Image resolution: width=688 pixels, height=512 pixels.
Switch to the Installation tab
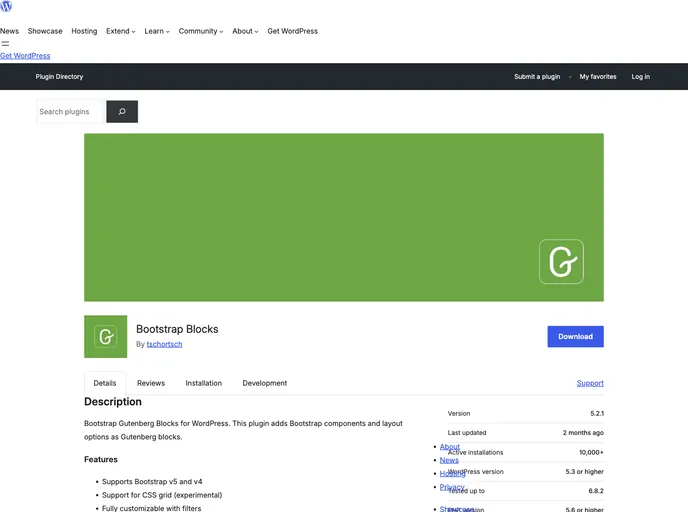coord(204,383)
